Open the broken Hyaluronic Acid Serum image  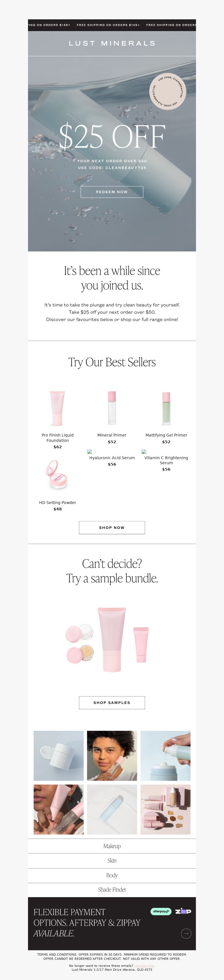(x=90, y=452)
